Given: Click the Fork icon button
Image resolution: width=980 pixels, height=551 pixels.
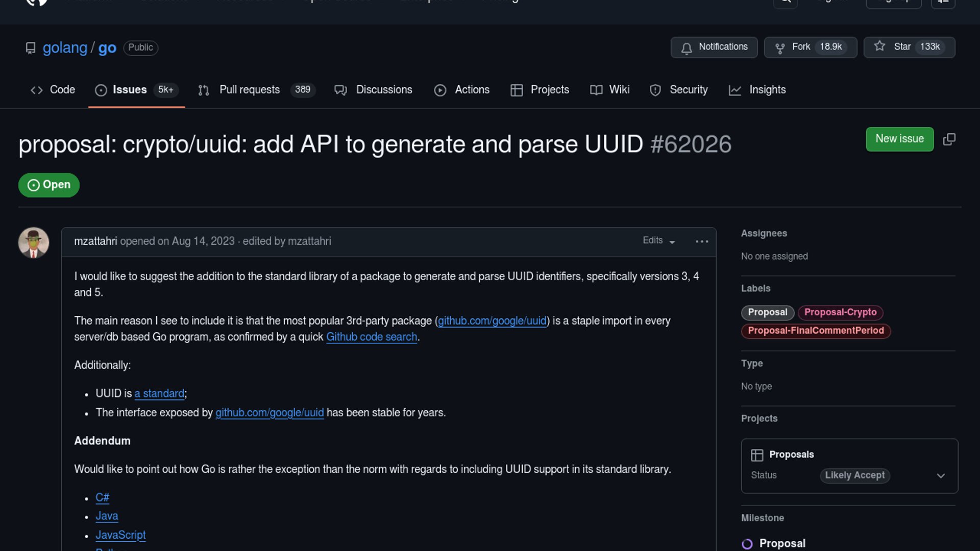Looking at the screenshot, I should [780, 48].
